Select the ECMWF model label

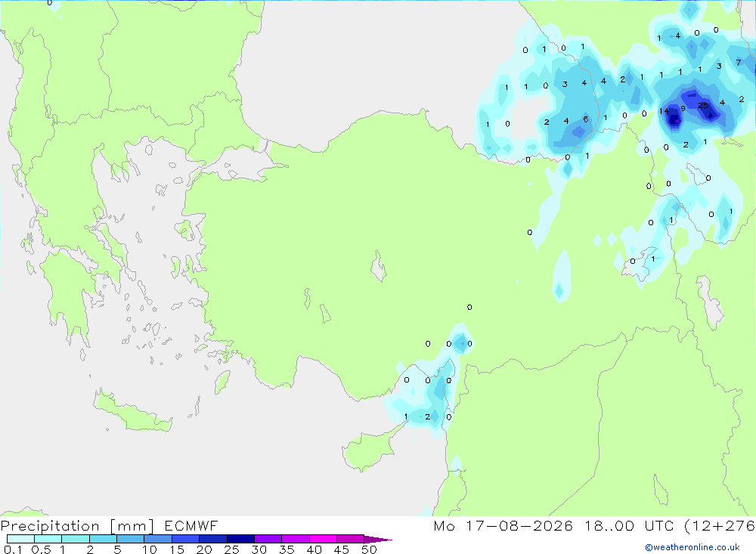point(191,525)
